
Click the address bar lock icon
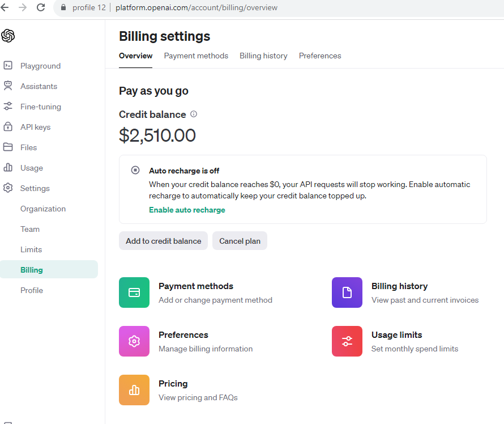[63, 7]
